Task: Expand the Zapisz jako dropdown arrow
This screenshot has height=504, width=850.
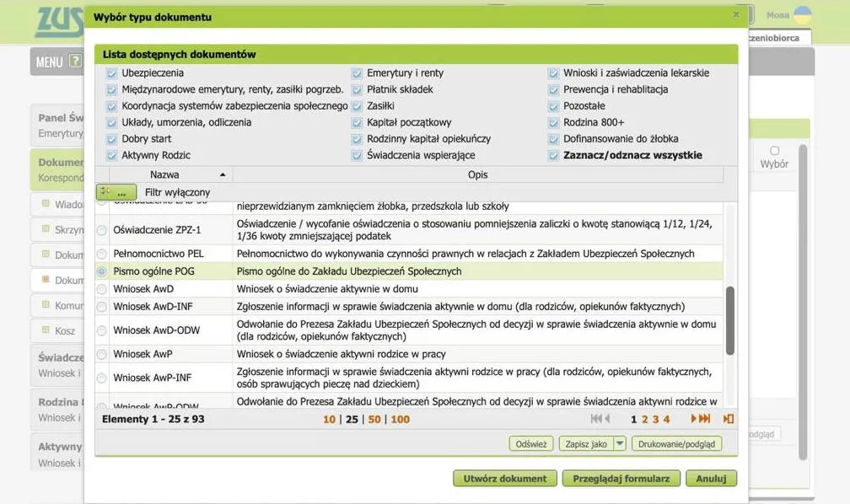Action: [x=620, y=444]
